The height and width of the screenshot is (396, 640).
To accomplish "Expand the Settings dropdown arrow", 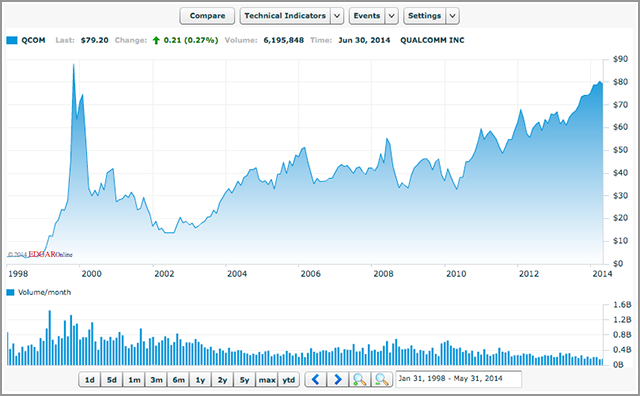I will click(453, 16).
